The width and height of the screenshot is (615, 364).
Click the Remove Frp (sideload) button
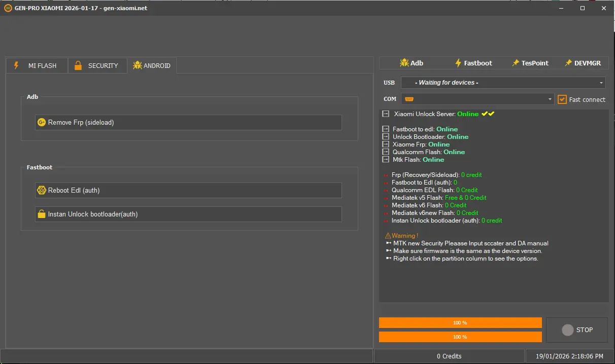[x=188, y=122]
